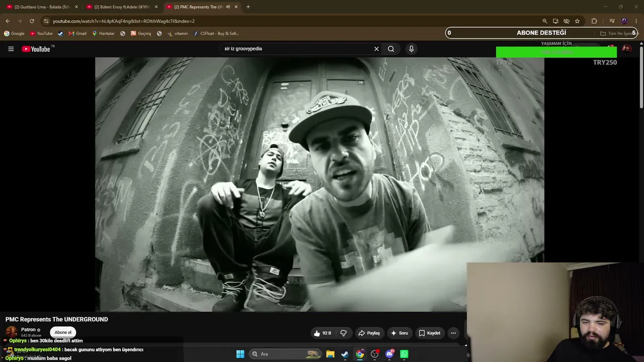Mute the PMC Represents tab audio

pyautogui.click(x=228, y=7)
